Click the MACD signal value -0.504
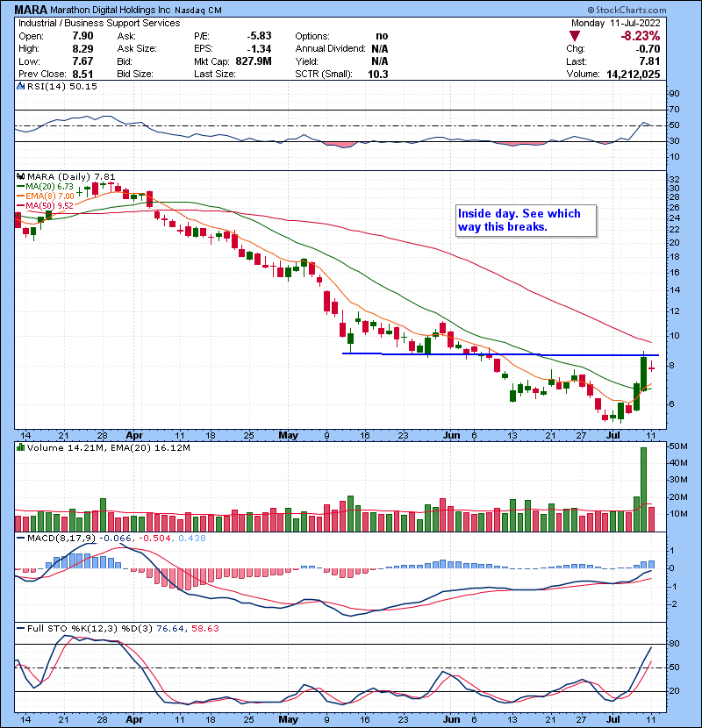Image resolution: width=702 pixels, height=728 pixels. pyautogui.click(x=154, y=539)
